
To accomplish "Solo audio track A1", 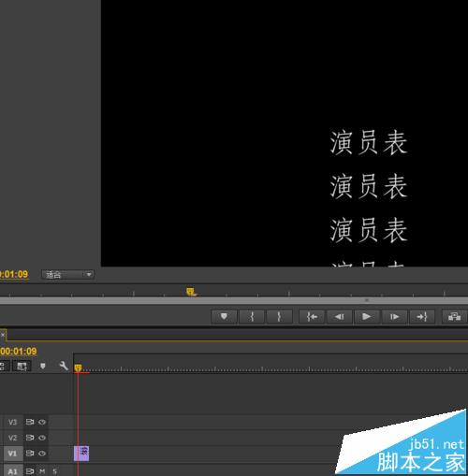I will [55, 471].
